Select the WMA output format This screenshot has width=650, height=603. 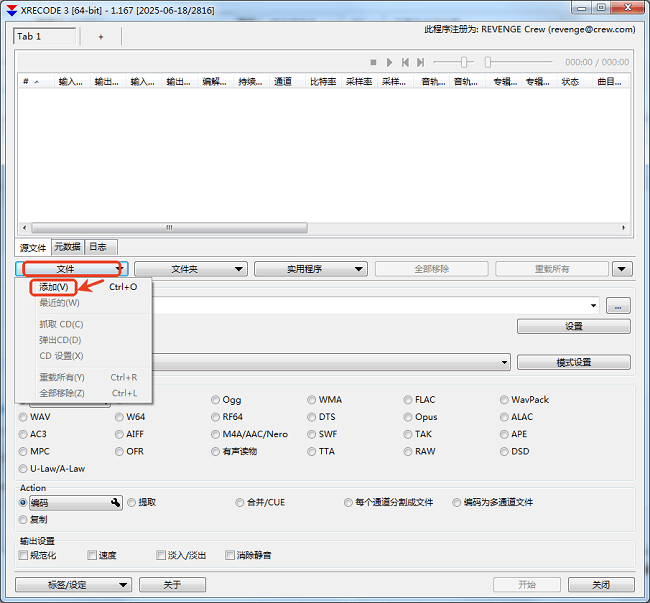325,400
